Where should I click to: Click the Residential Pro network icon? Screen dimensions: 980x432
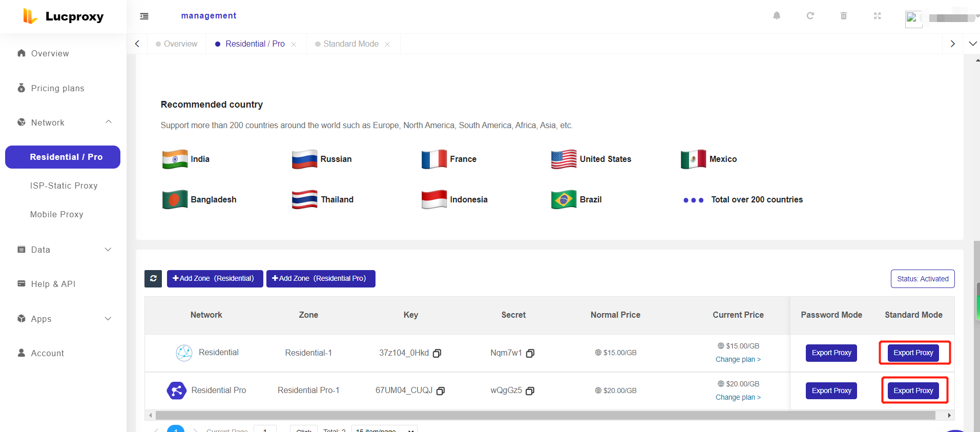tap(176, 390)
